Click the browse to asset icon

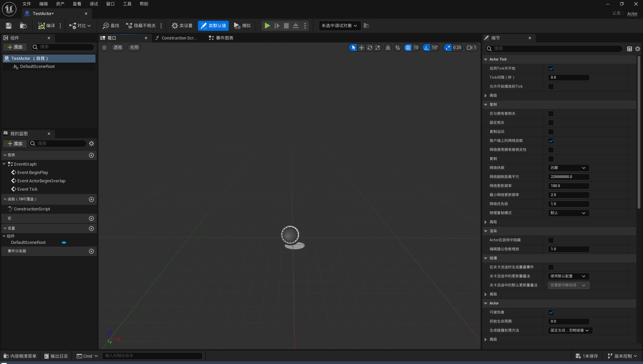23,26
